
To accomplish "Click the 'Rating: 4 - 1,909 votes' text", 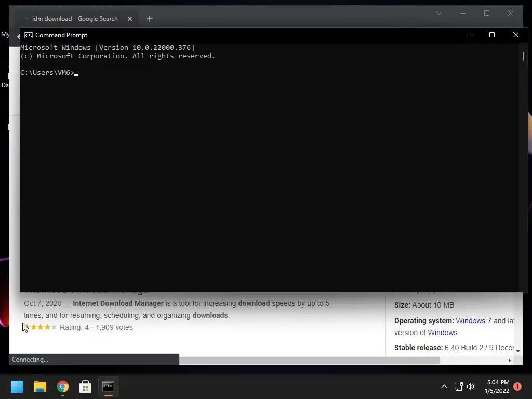I will click(96, 327).
